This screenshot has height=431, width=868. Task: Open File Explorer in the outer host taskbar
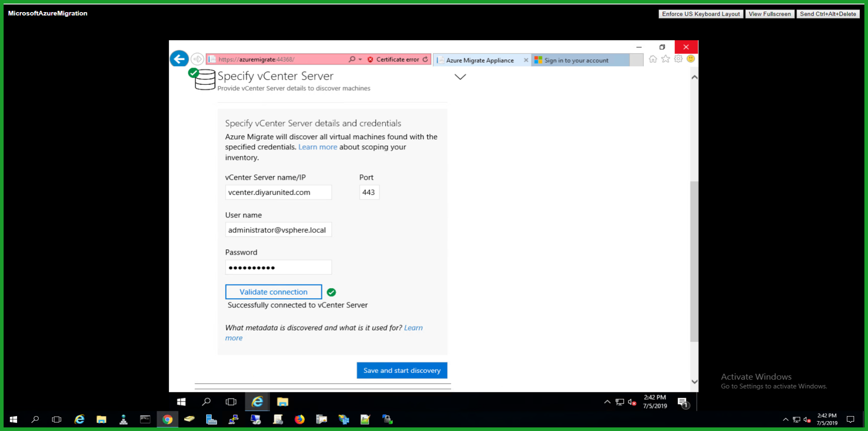[101, 420]
